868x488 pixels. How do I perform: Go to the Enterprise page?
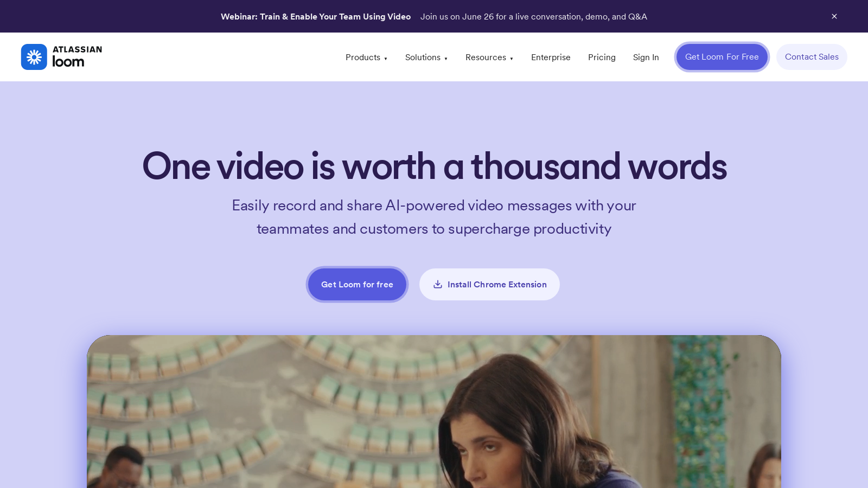pos(551,57)
